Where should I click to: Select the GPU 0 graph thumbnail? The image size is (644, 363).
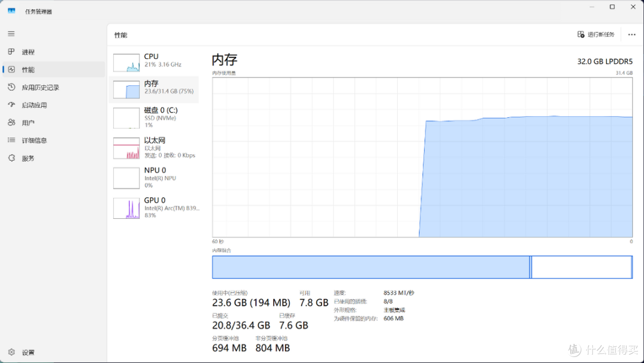(x=126, y=208)
